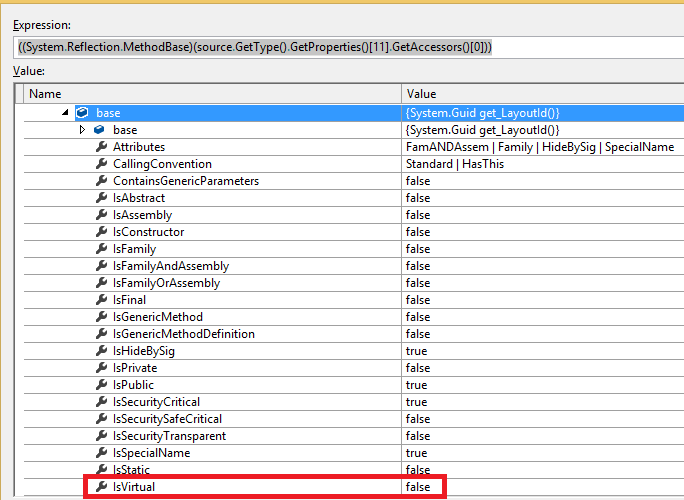Select the highlighted base row name

[x=108, y=113]
